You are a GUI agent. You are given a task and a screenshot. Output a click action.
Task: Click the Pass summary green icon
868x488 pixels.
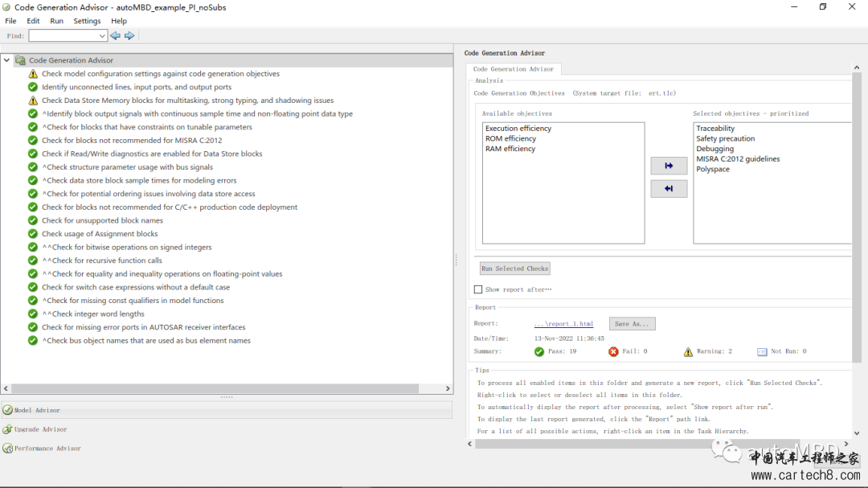coord(539,352)
